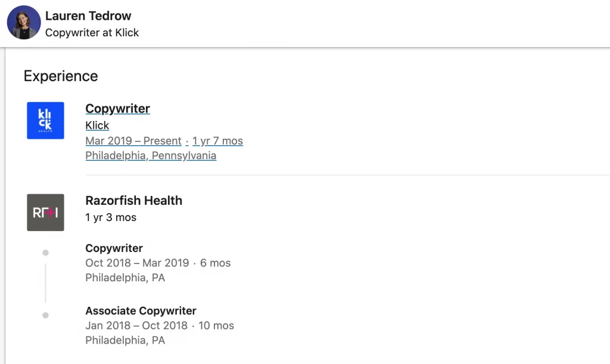
Task: Click the Experience section heading
Action: [61, 76]
